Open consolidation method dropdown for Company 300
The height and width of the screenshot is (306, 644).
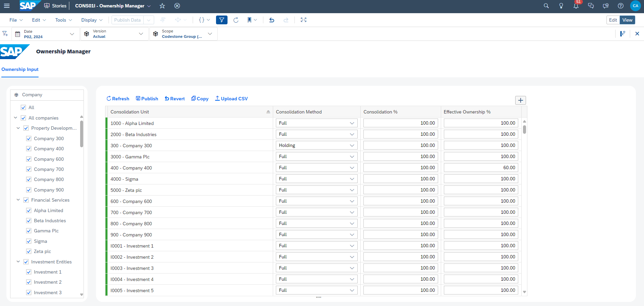tap(316, 145)
